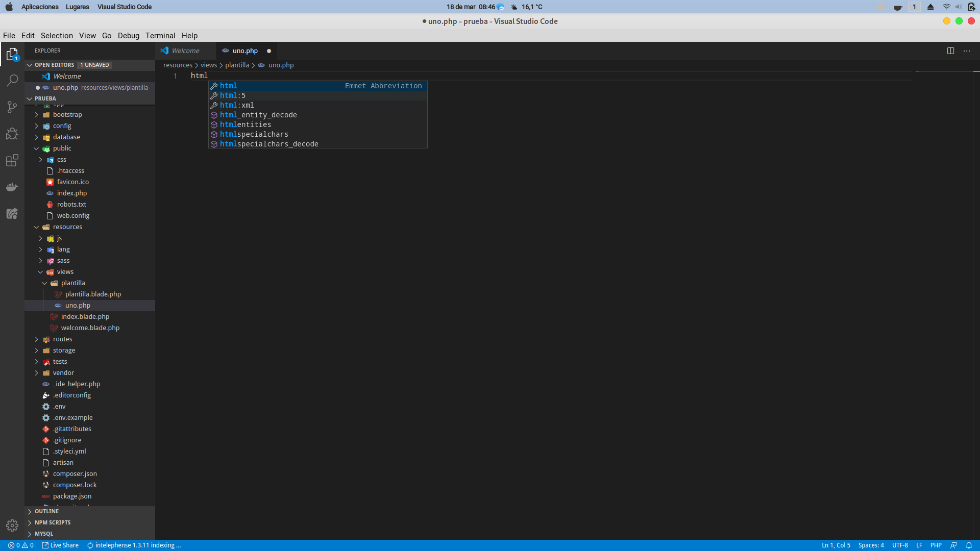
Task: Click the editor minimap scrollbar
Action: (x=944, y=306)
